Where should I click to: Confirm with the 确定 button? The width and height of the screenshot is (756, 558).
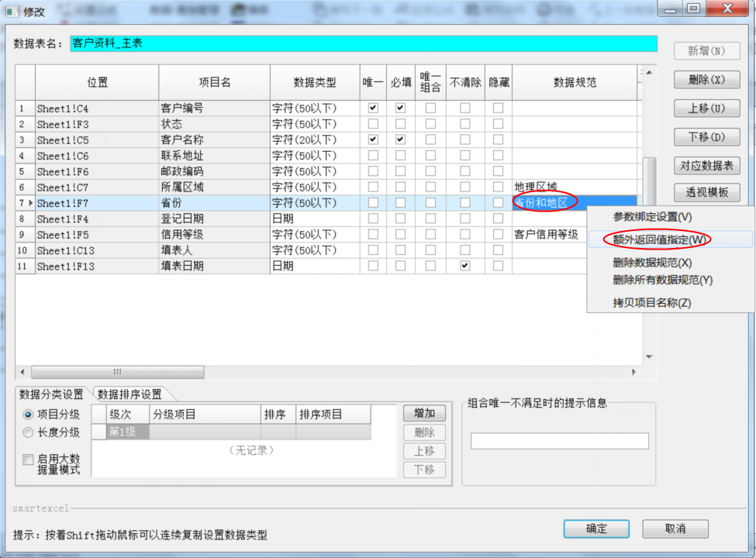pos(596,529)
